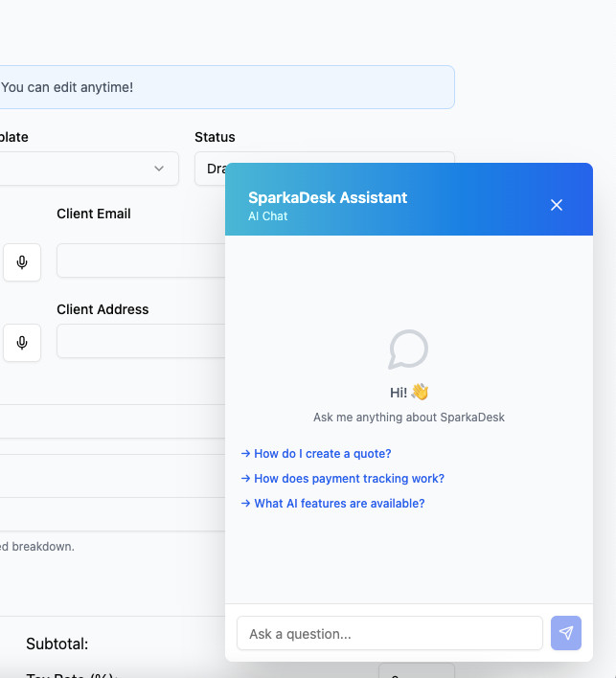616x678 pixels.
Task: Select the "What AI features are available?" suggestion
Action: point(333,504)
